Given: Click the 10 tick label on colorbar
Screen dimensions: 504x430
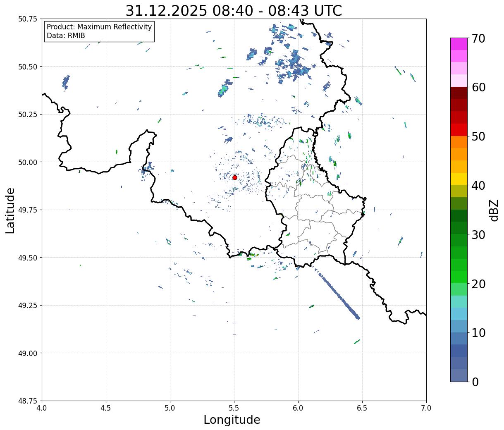Looking at the screenshot, I should point(478,333).
